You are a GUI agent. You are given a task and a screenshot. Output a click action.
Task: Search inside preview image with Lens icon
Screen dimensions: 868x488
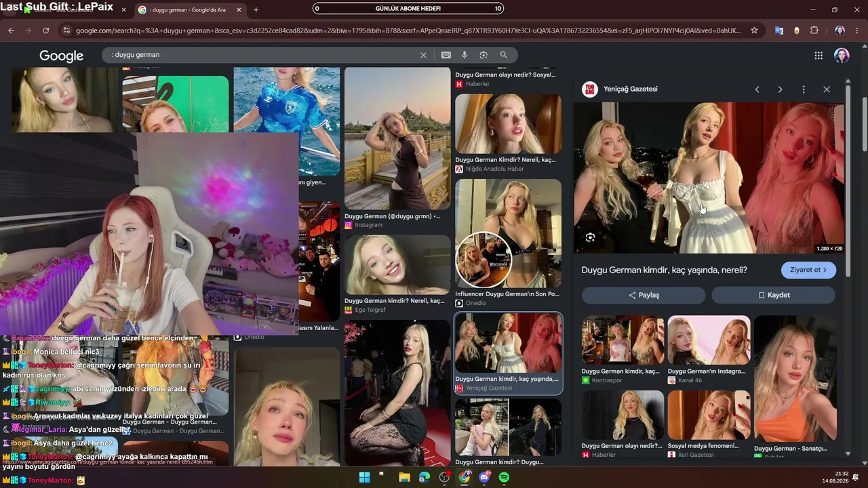[x=590, y=237]
